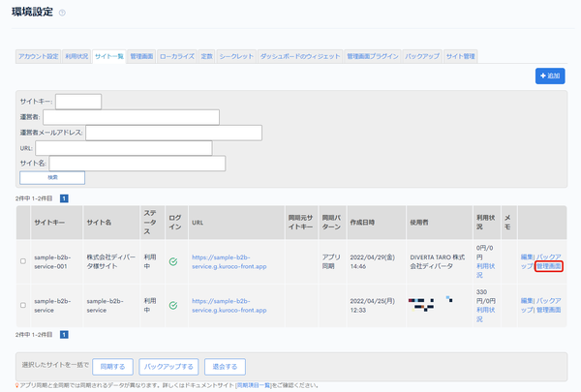Screen dimensions: 581x392
Task: Go to the 管理画面 tab
Action: (x=141, y=56)
